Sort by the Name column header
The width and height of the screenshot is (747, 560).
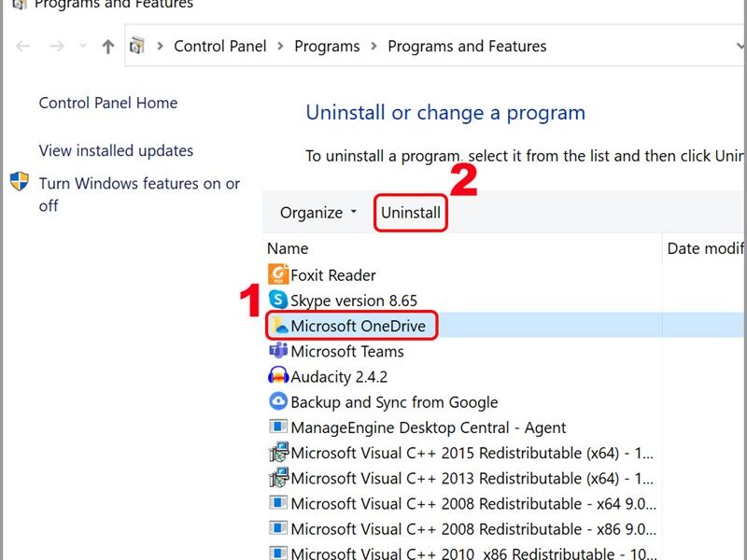point(288,248)
